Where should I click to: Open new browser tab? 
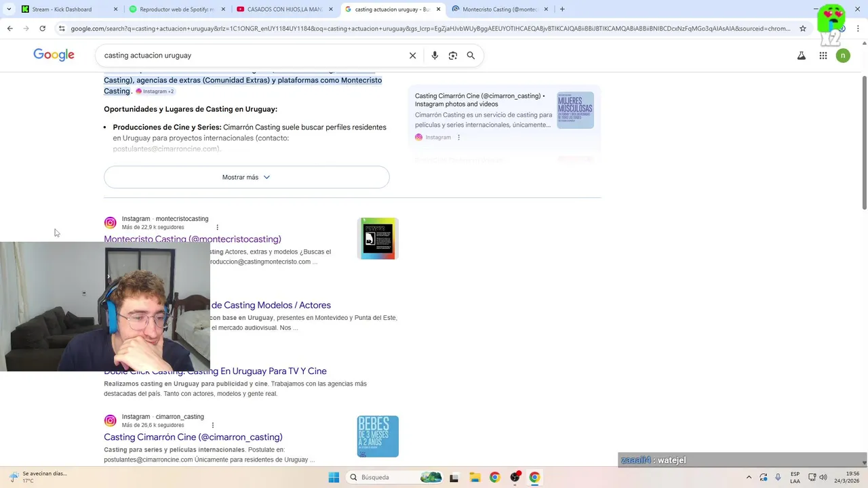[x=562, y=9]
